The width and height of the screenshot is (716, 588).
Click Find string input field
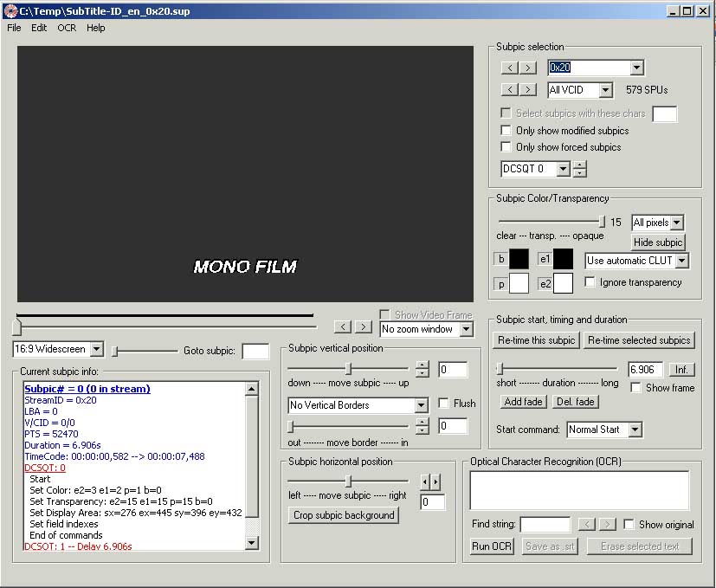coord(545,524)
